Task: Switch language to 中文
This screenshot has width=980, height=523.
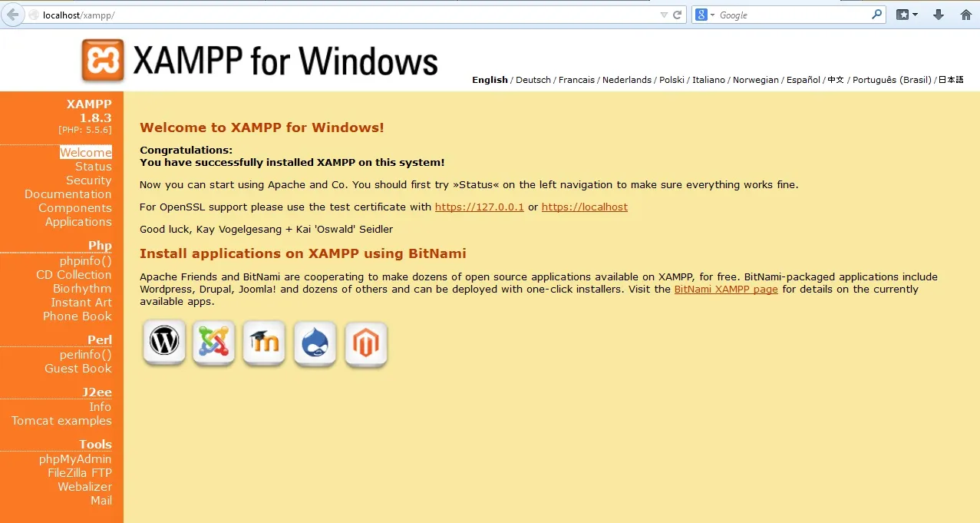Action: 836,80
